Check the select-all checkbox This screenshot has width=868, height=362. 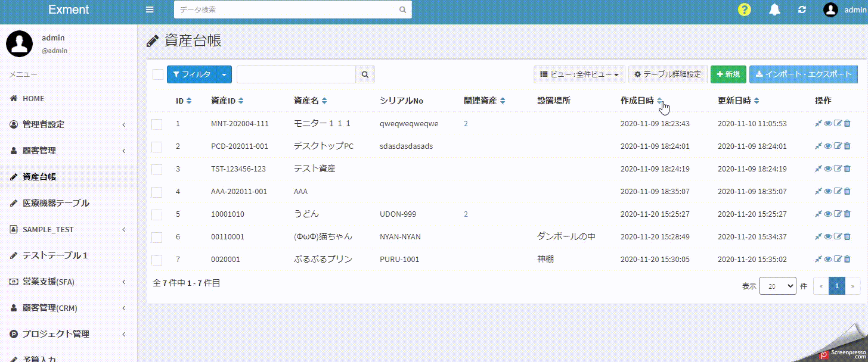point(158,74)
